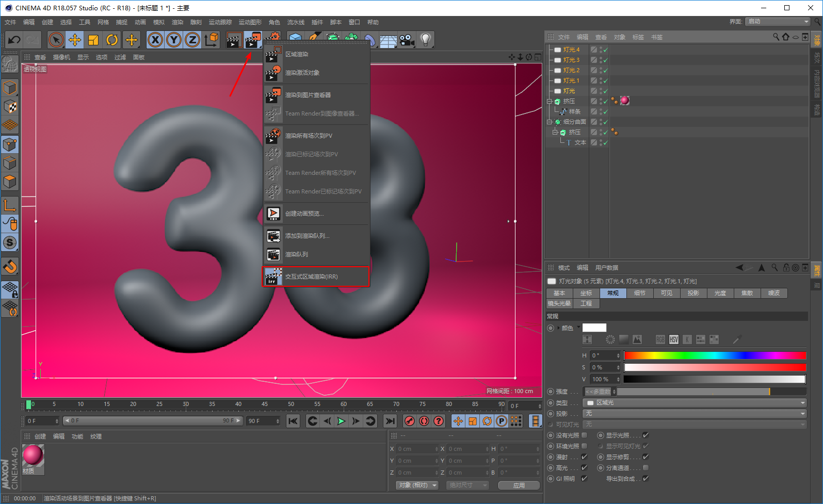Open the 类型 区域光 dropdown
Viewport: 823px width, 504px height.
(695, 402)
